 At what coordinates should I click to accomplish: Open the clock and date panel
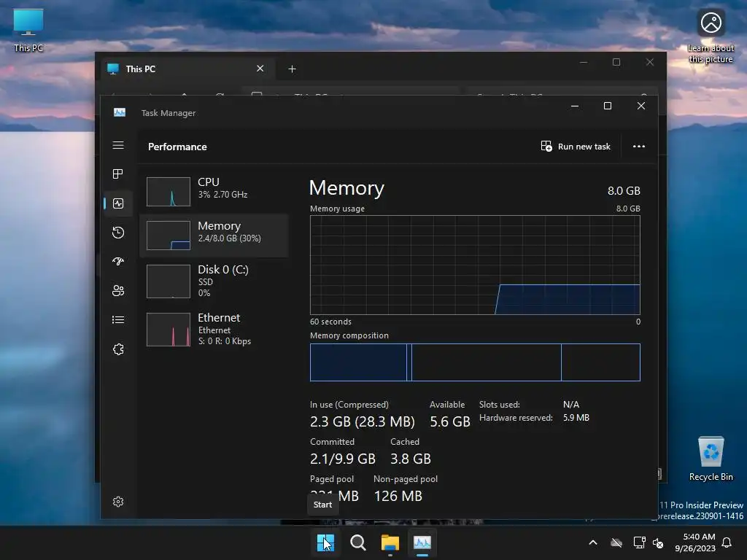pos(695,542)
